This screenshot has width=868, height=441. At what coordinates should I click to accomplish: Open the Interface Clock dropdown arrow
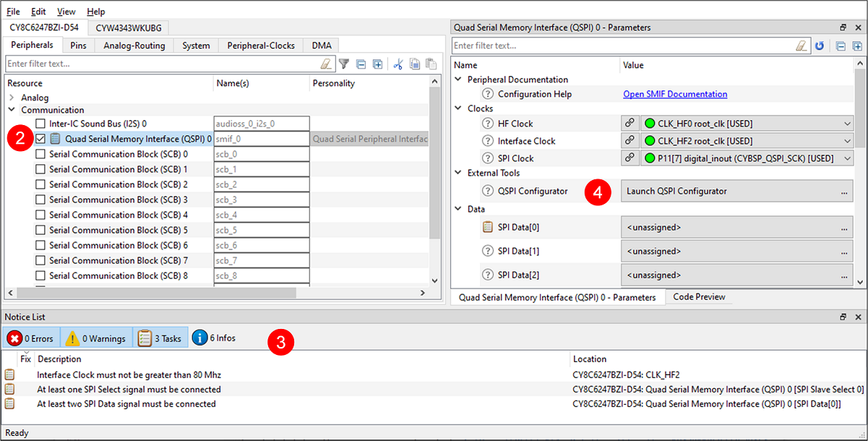[x=847, y=141]
